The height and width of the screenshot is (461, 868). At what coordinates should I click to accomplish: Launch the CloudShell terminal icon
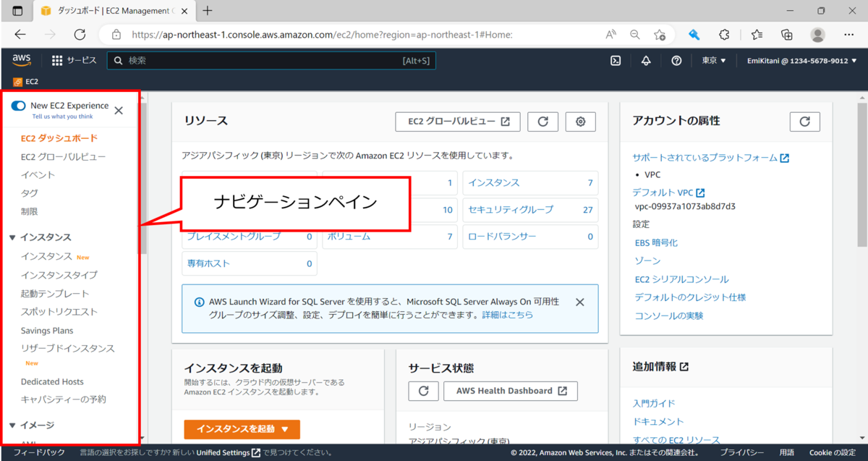(x=616, y=61)
